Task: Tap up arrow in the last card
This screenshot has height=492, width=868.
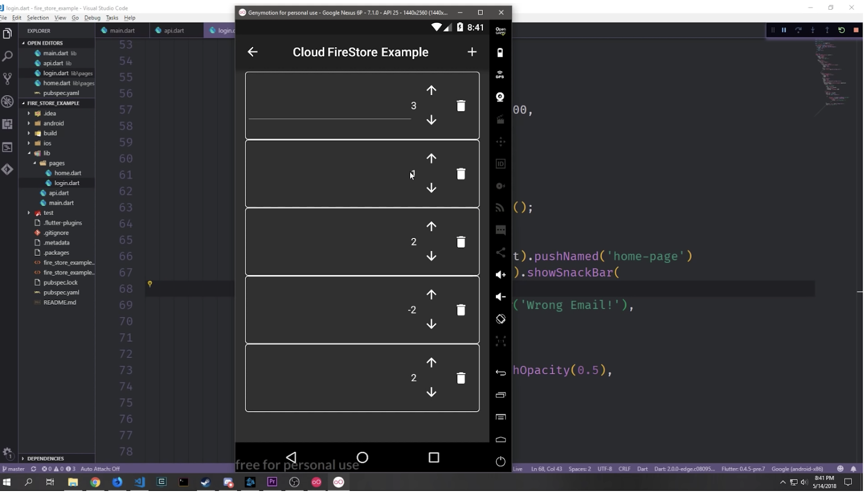Action: click(x=431, y=362)
